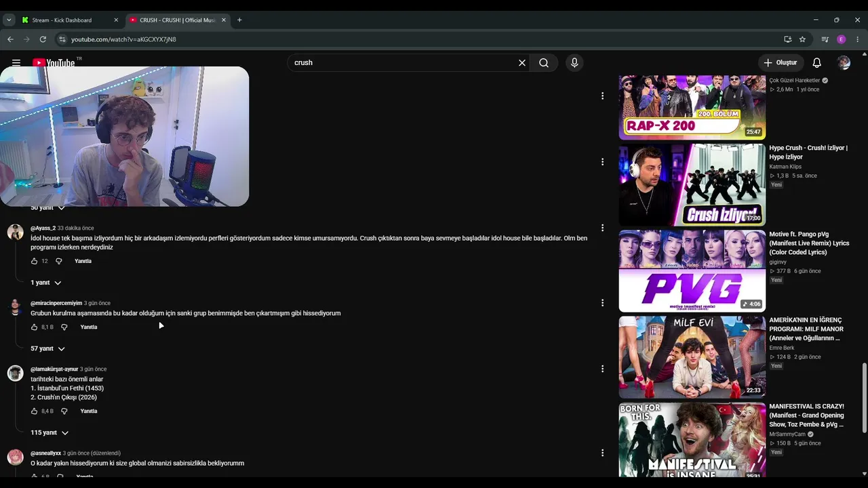Open the Chrome profile E avatar
The image size is (868, 488).
842,39
